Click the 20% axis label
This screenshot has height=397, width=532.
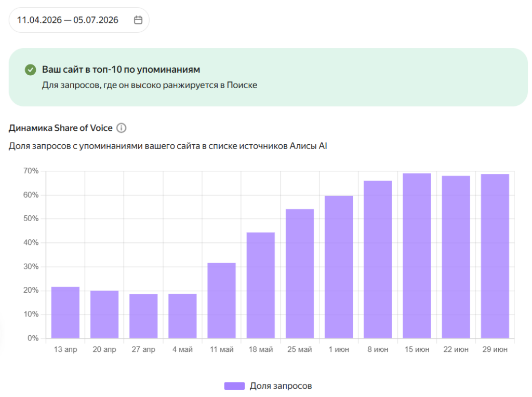coord(31,290)
